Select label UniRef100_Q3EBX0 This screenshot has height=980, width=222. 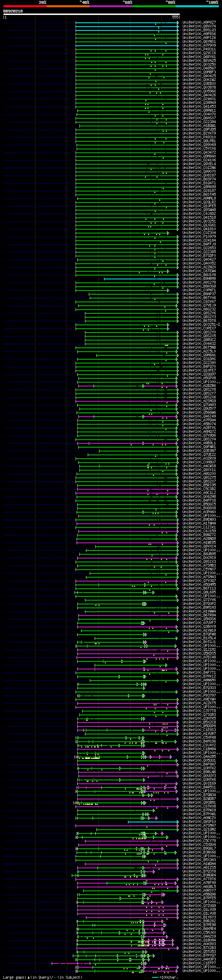199,84
